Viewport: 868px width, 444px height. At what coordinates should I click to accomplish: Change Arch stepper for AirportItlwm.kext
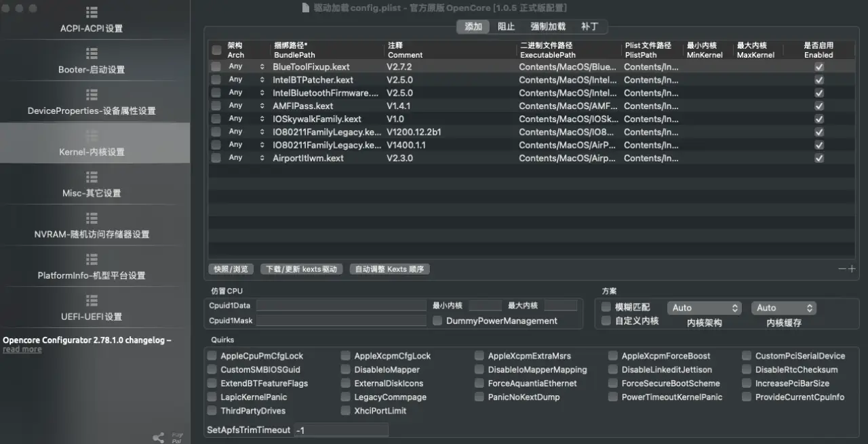click(x=262, y=158)
